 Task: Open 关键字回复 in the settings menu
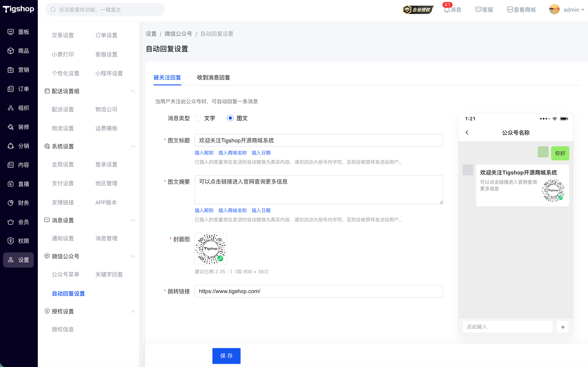point(109,274)
